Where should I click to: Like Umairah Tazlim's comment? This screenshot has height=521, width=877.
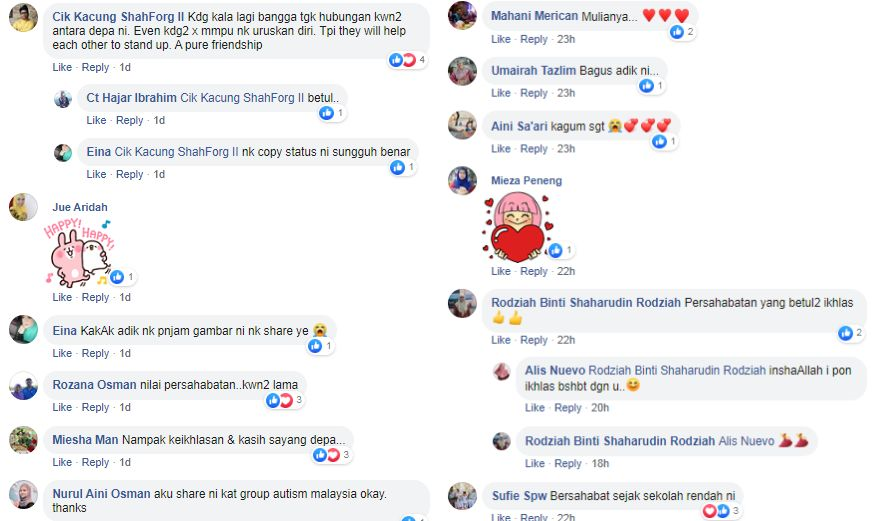(x=501, y=93)
